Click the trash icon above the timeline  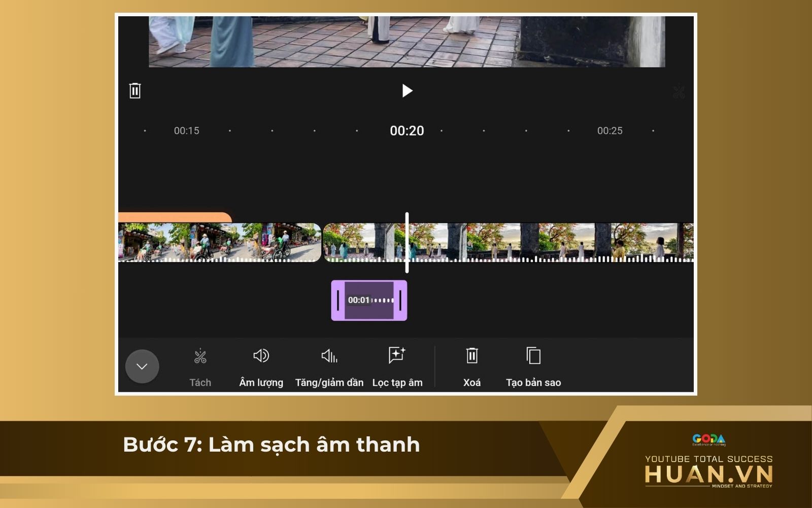tap(135, 90)
